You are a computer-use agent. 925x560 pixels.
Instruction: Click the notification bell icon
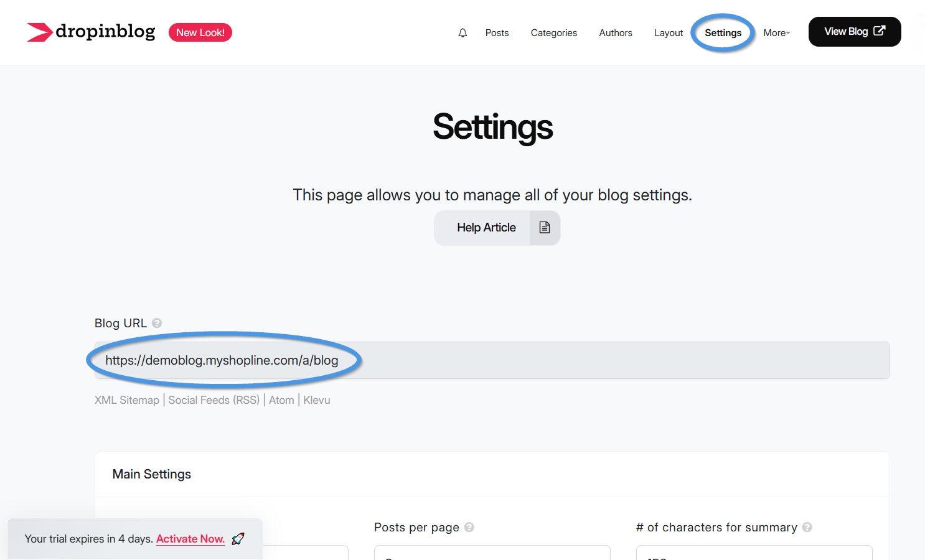point(463,33)
